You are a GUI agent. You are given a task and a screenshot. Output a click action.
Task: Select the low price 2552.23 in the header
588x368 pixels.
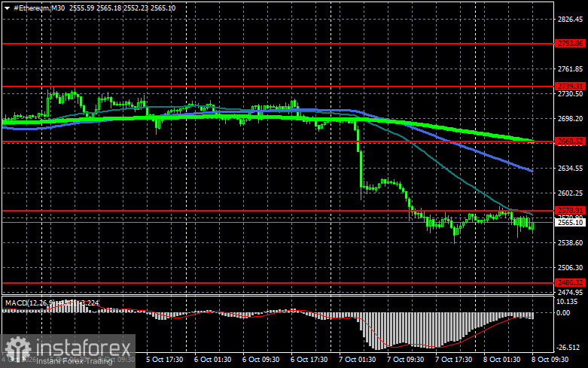point(136,8)
